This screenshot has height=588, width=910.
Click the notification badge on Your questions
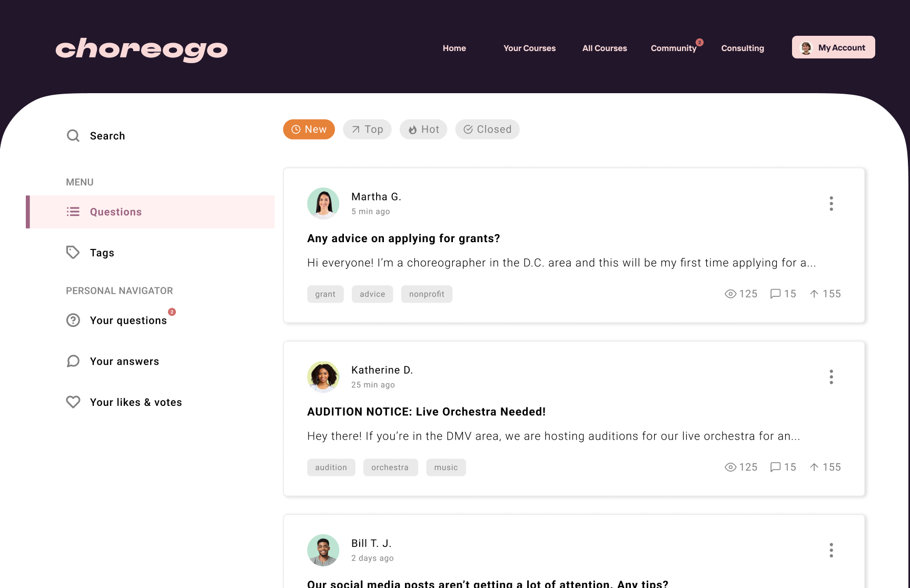point(172,312)
